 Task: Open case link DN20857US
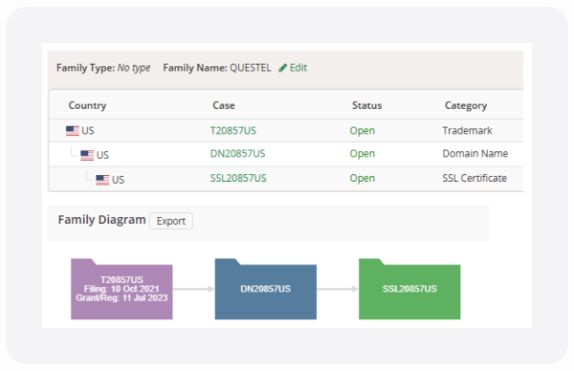(x=238, y=153)
